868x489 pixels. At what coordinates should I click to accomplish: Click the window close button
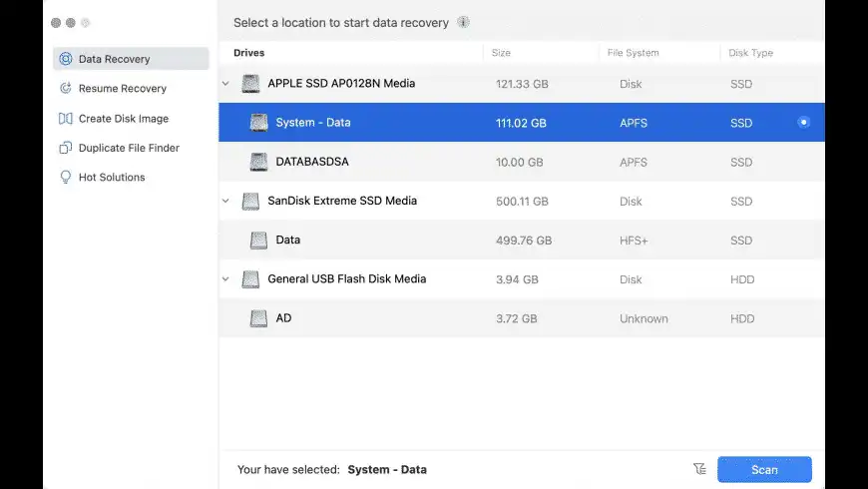pyautogui.click(x=56, y=23)
